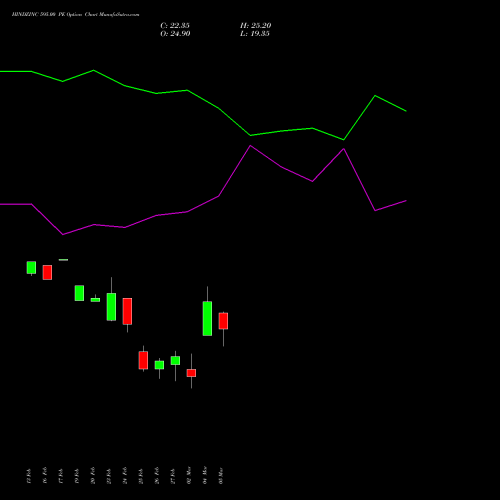Click the '24 Feb' date axis label
This screenshot has width=500, height=500.
coord(125,475)
